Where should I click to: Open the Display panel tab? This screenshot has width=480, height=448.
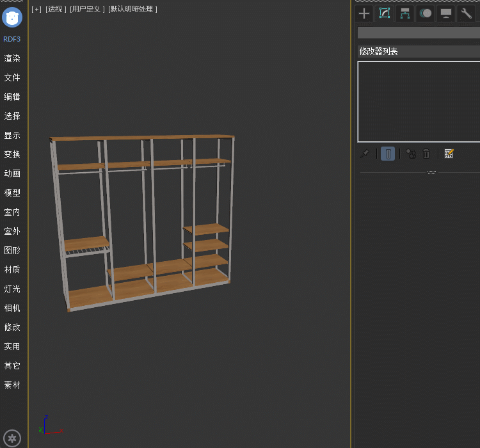pos(446,13)
